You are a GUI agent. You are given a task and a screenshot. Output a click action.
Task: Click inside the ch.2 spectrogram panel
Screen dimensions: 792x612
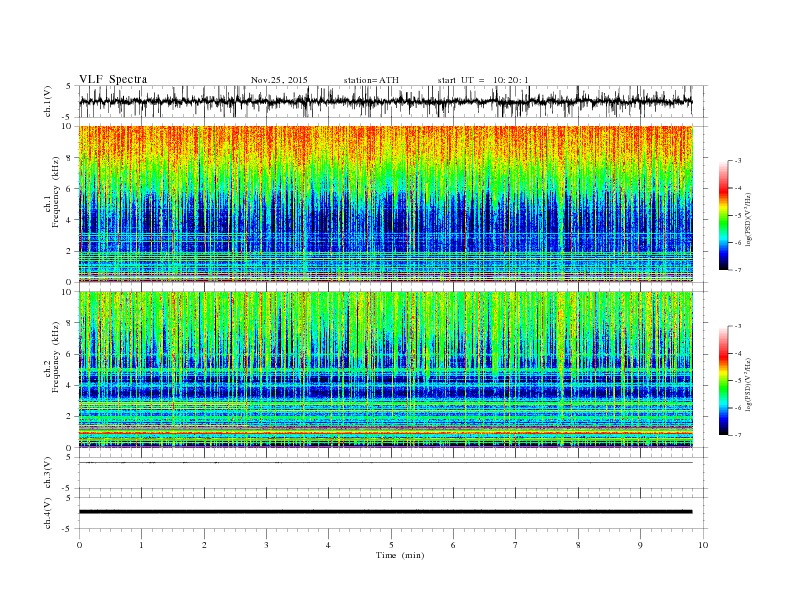385,369
